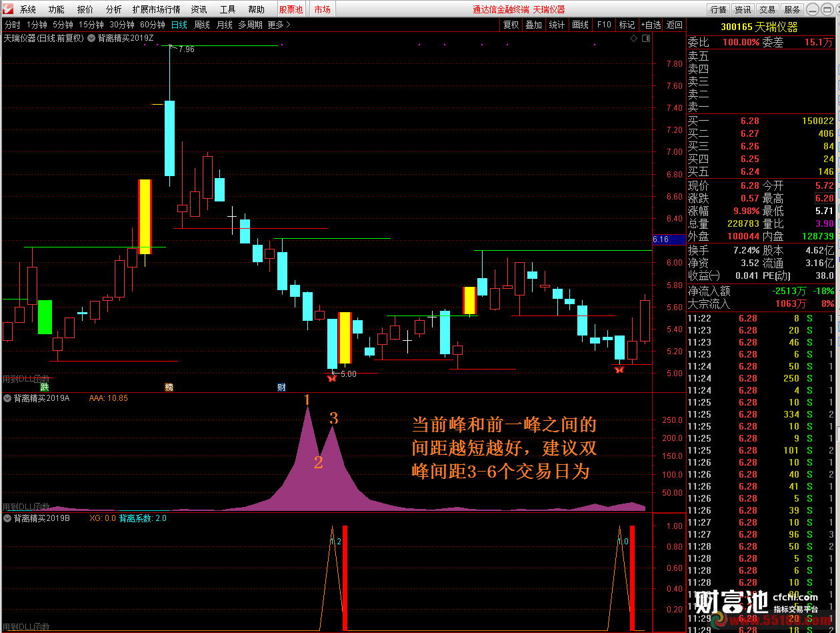Screen dimensions: 840x633
Task: Click the stock title 300165 天瑞仪器
Action: (x=760, y=27)
